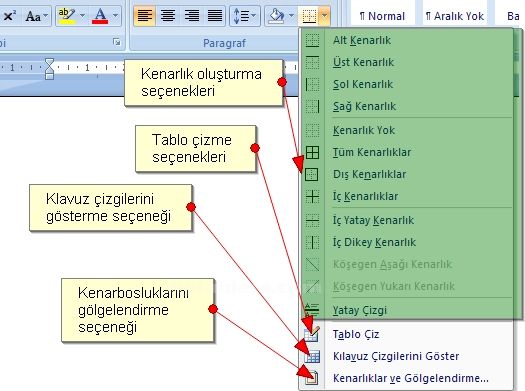Viewport: 525px width, 391px height.
Task: Click the borders button icon
Action: [x=309, y=16]
